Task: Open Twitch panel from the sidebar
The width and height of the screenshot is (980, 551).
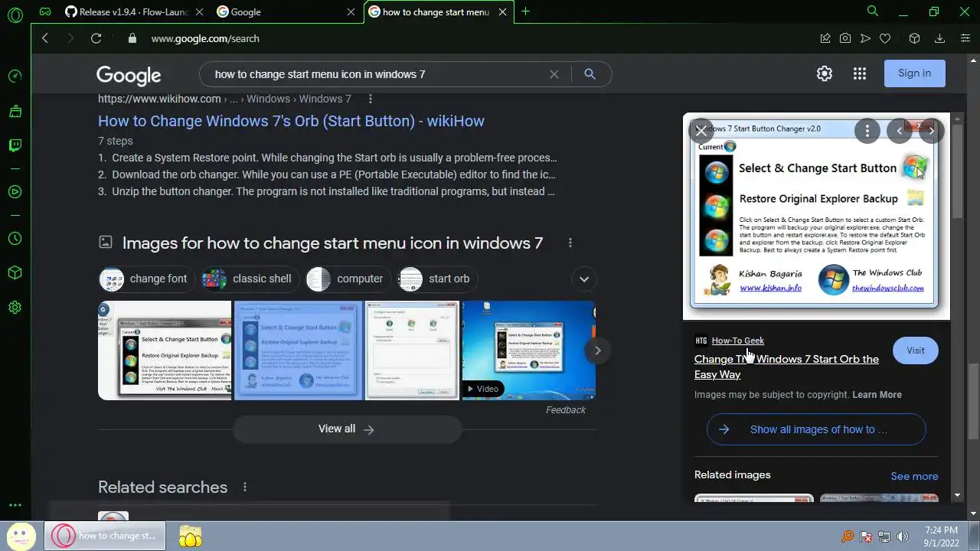Action: coord(15,145)
